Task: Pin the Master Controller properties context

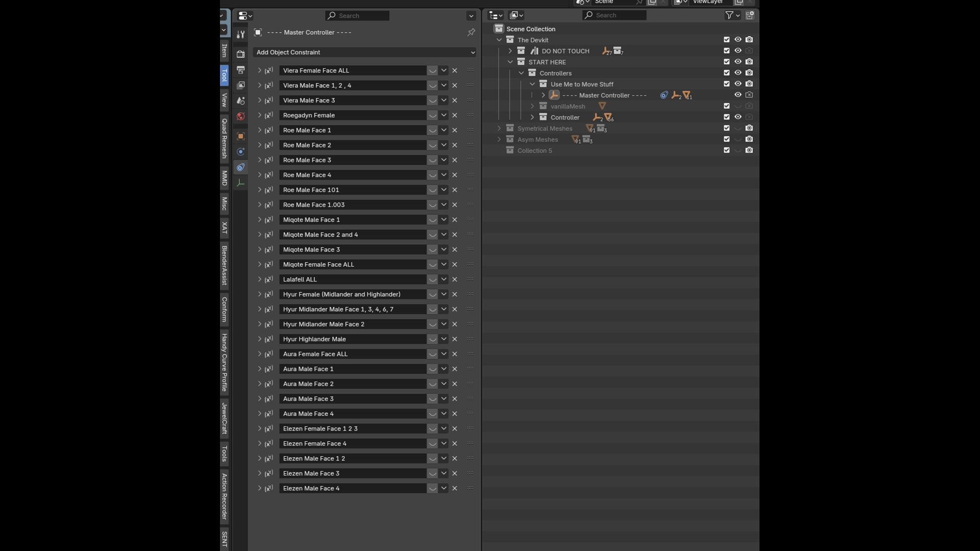Action: tap(471, 32)
